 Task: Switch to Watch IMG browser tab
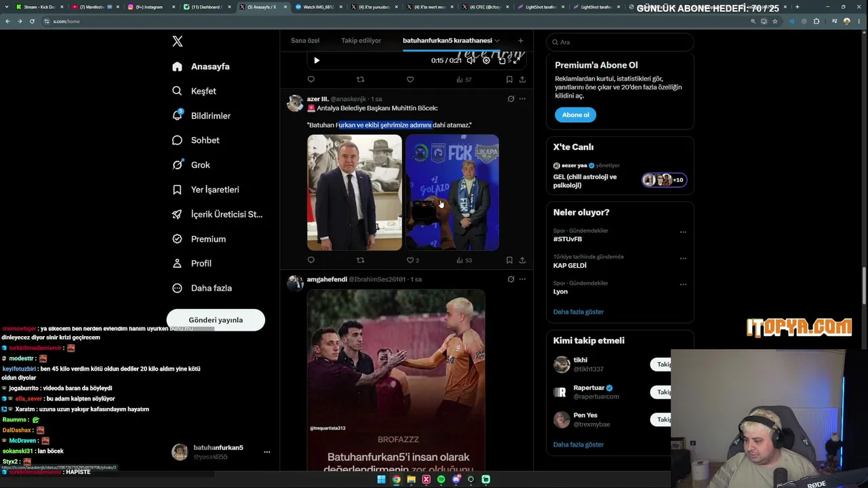[x=317, y=7]
